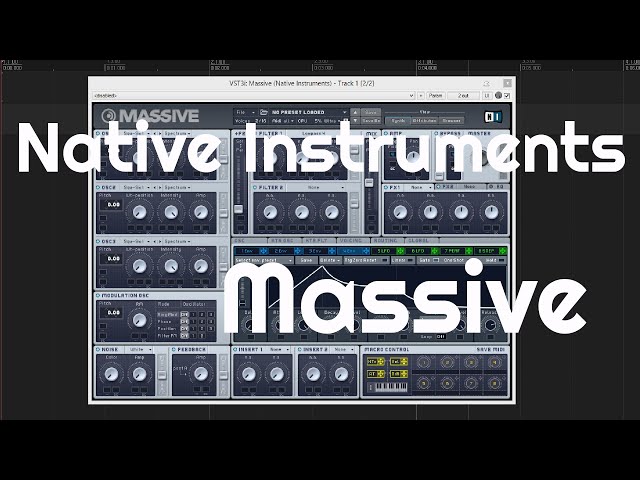Switch to the ROUTING tab
The image size is (640, 480).
pos(385,241)
